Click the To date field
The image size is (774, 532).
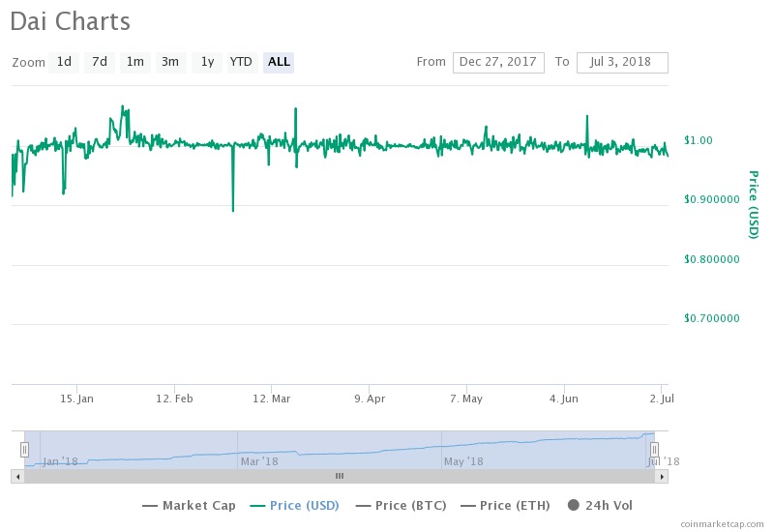coord(622,62)
